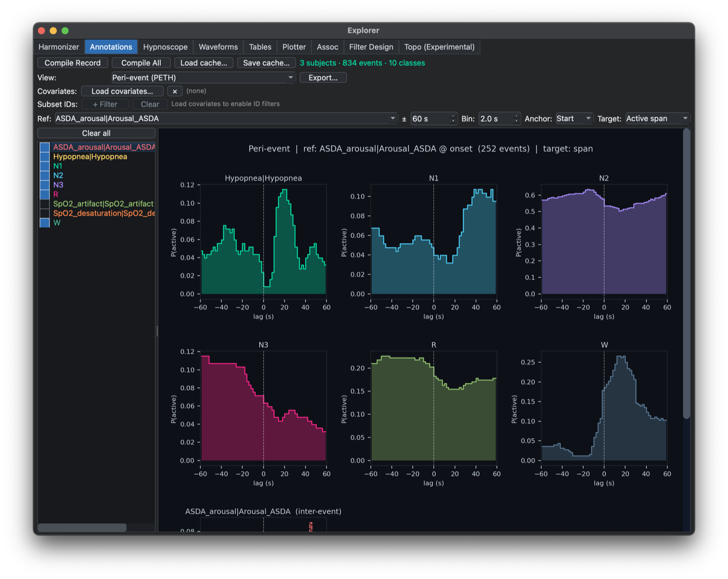728x579 pixels.
Task: Click the Compile Record button
Action: coord(73,63)
